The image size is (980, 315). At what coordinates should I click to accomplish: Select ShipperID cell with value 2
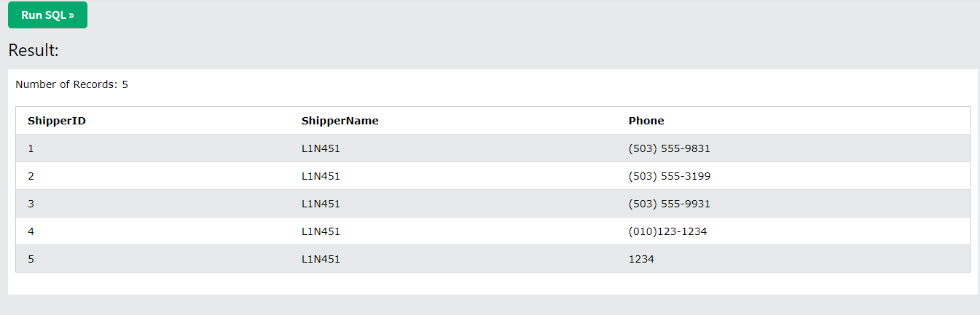coord(31,176)
